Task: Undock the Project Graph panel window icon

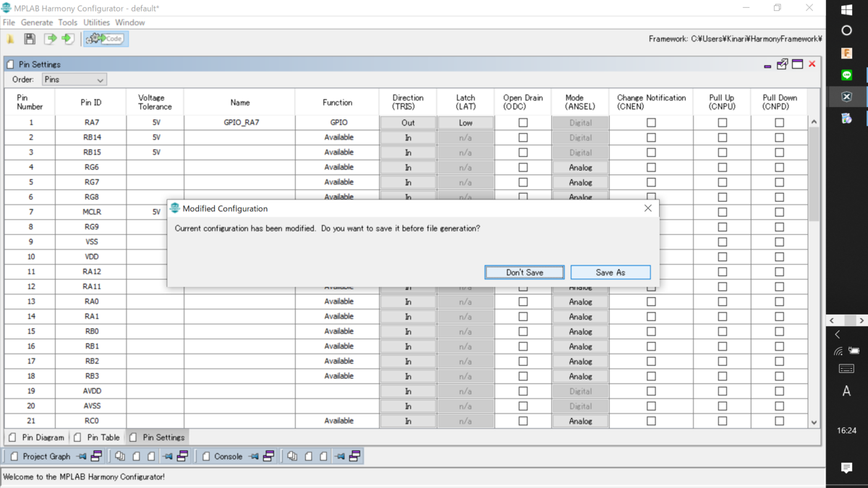Action: (96, 456)
